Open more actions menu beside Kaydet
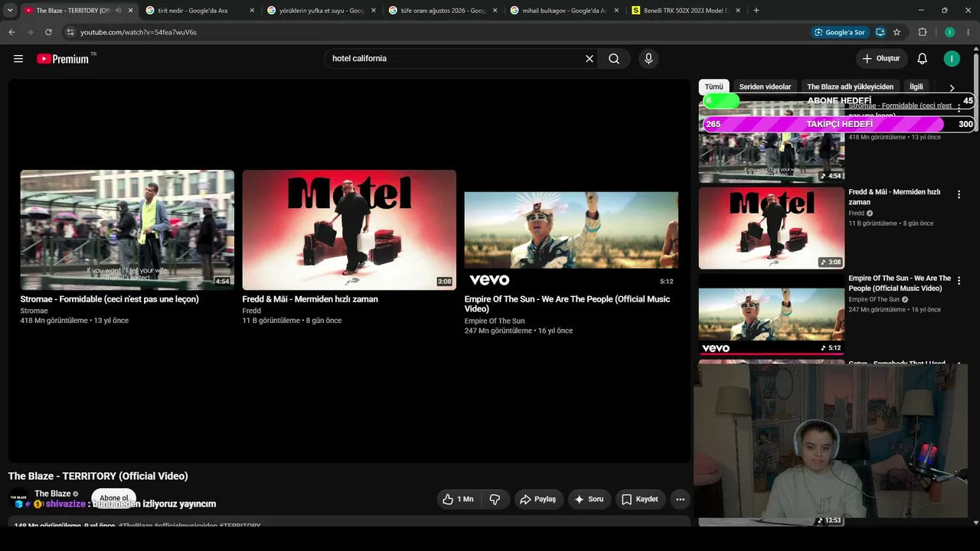The height and width of the screenshot is (551, 980). click(680, 499)
